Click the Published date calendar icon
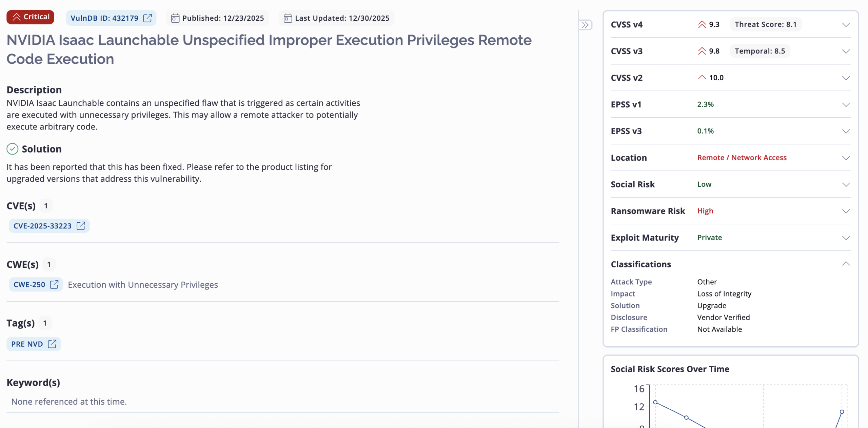The image size is (868, 428). 175,18
